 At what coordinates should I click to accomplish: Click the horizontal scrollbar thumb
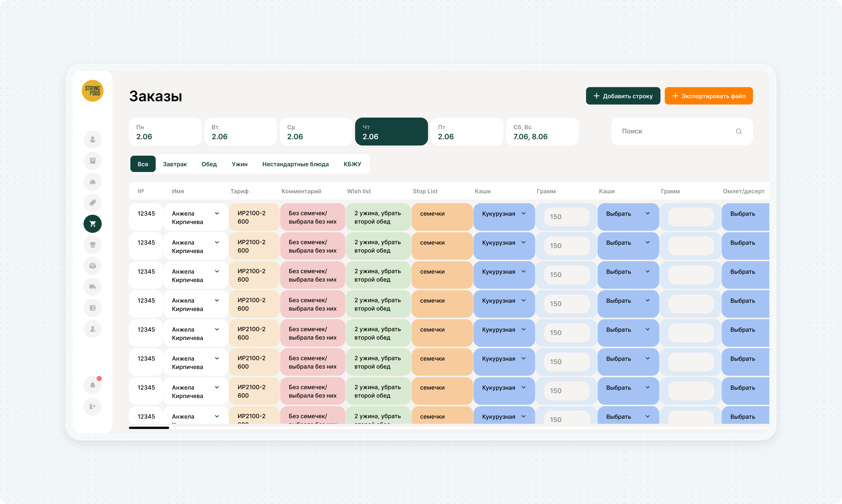(149, 428)
